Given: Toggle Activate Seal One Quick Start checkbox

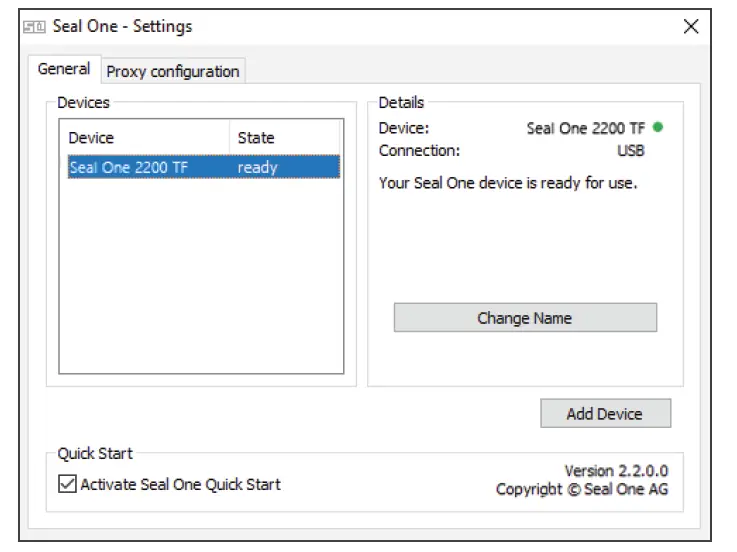Looking at the screenshot, I should pos(67,483).
